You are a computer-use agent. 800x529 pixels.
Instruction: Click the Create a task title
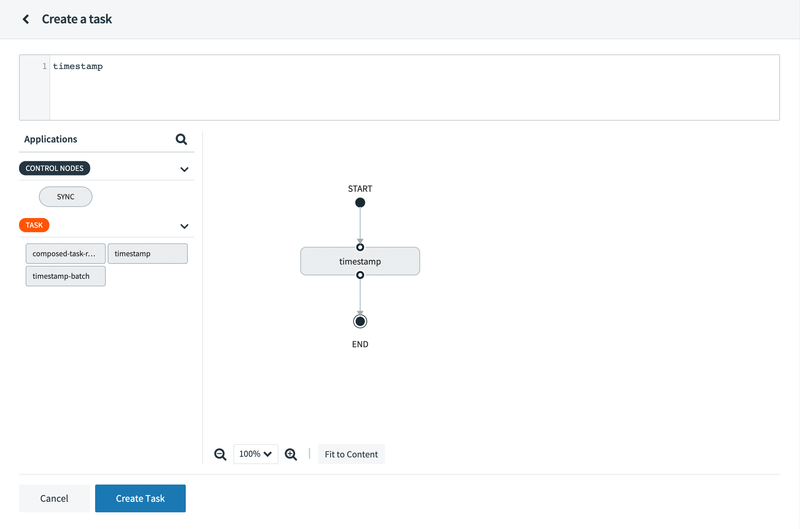pos(77,19)
